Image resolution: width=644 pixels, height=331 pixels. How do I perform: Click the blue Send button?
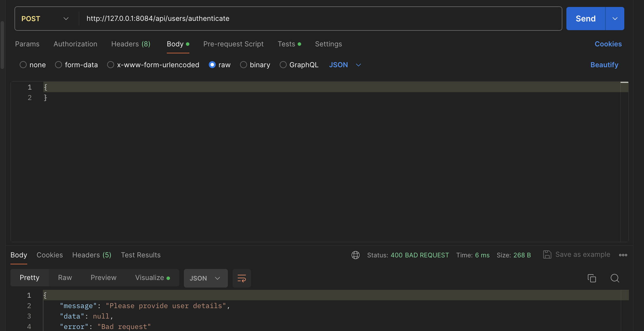click(x=586, y=19)
